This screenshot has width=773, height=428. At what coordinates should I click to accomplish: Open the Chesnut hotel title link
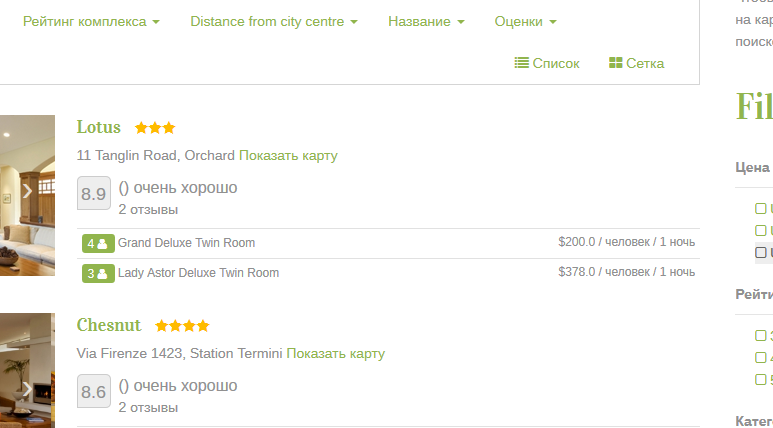coord(108,325)
